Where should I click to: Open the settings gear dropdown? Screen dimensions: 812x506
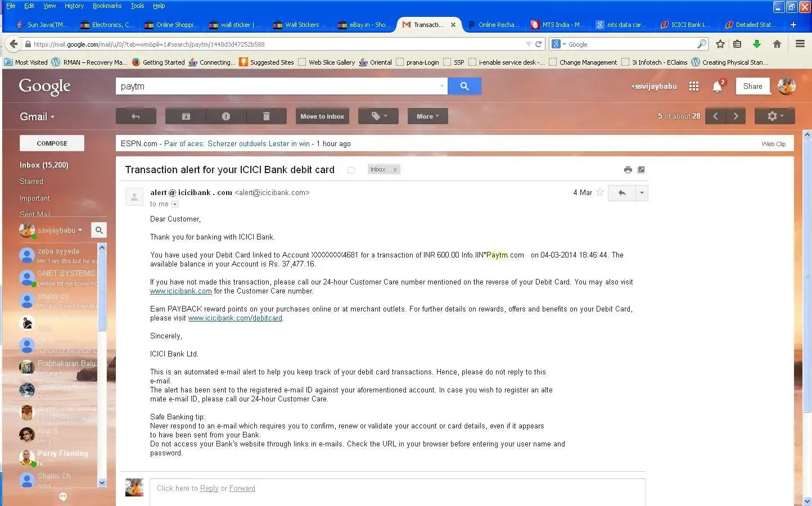coord(775,116)
